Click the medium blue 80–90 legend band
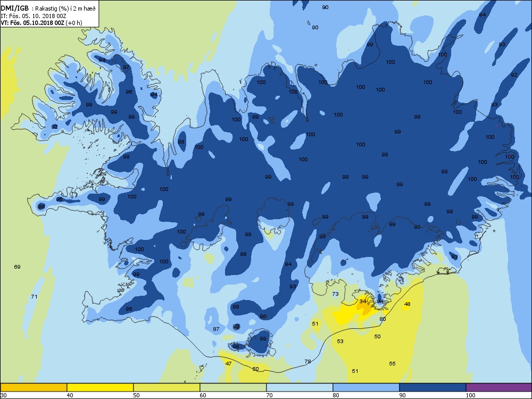The width and height of the screenshot is (532, 399). tap(366, 387)
